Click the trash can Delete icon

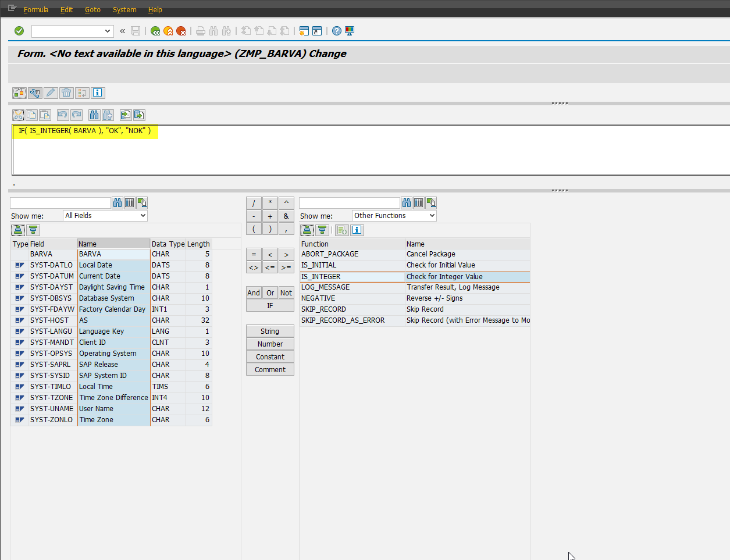pyautogui.click(x=66, y=92)
